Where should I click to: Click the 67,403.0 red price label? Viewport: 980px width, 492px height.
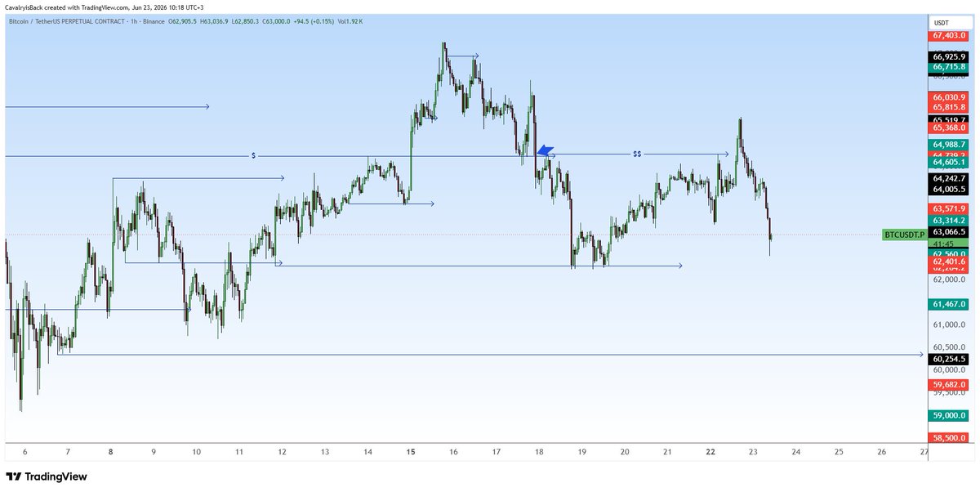pyautogui.click(x=950, y=37)
